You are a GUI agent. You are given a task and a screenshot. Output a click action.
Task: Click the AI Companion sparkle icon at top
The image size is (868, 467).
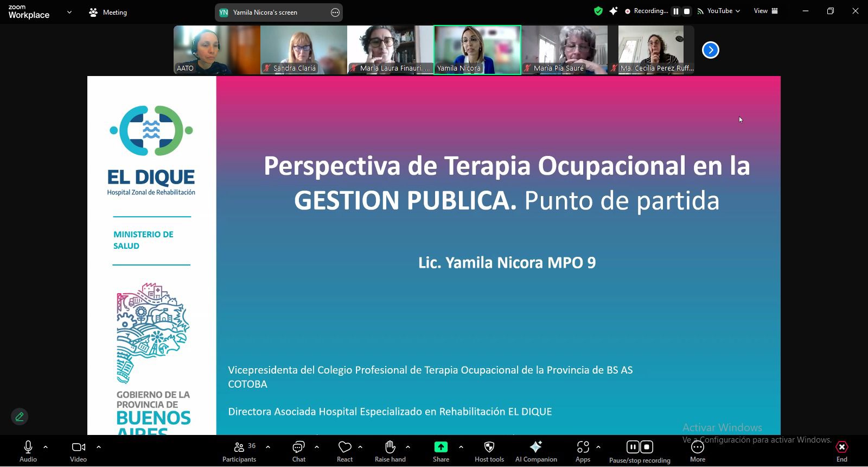click(614, 11)
